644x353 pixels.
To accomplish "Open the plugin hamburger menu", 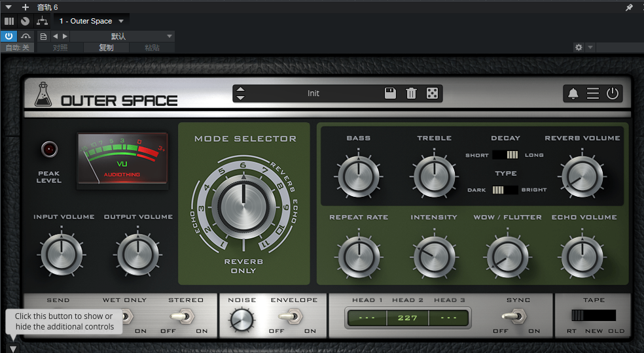I will [x=593, y=93].
